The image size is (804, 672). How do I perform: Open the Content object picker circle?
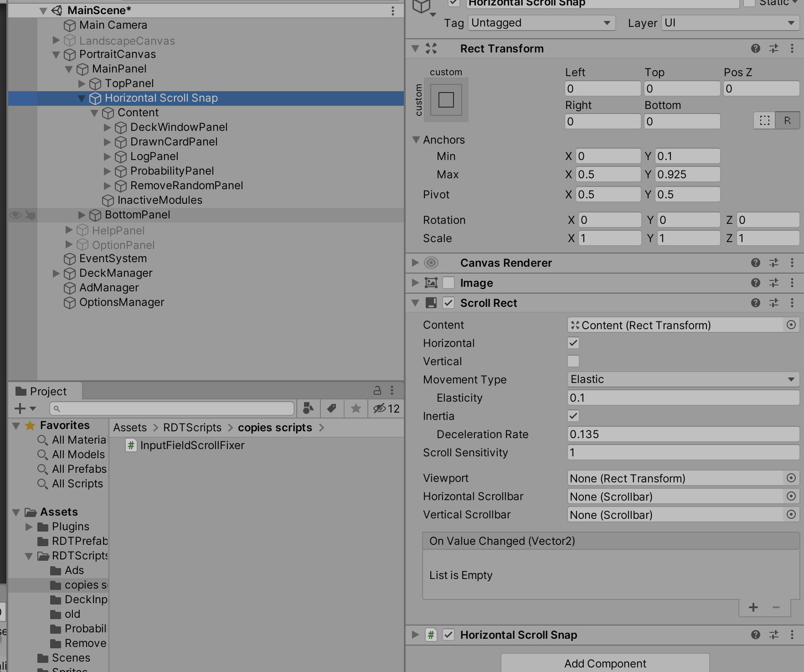(x=792, y=325)
